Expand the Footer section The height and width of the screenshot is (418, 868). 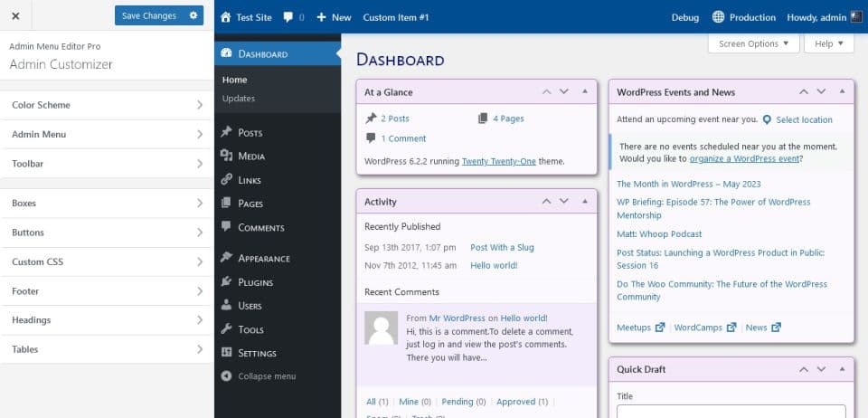[107, 291]
